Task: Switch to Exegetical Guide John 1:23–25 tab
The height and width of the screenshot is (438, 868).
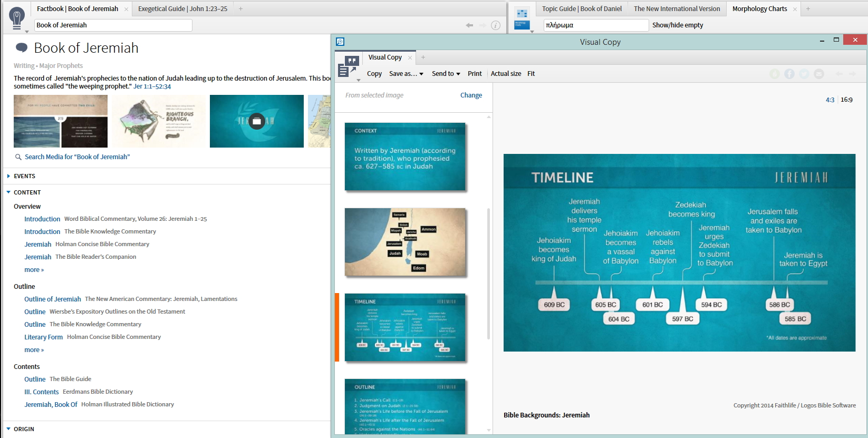Action: 182,8
